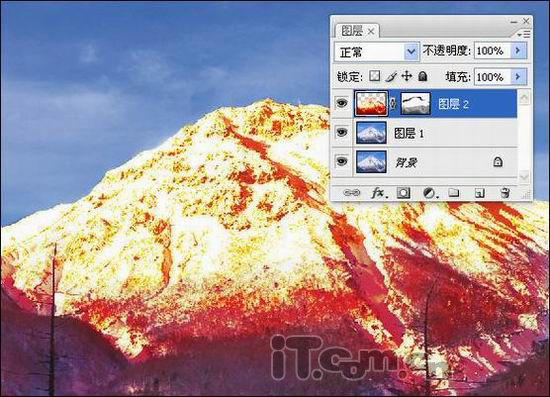Open the 不透明度 slider arrow
550x397 pixels.
(x=519, y=51)
